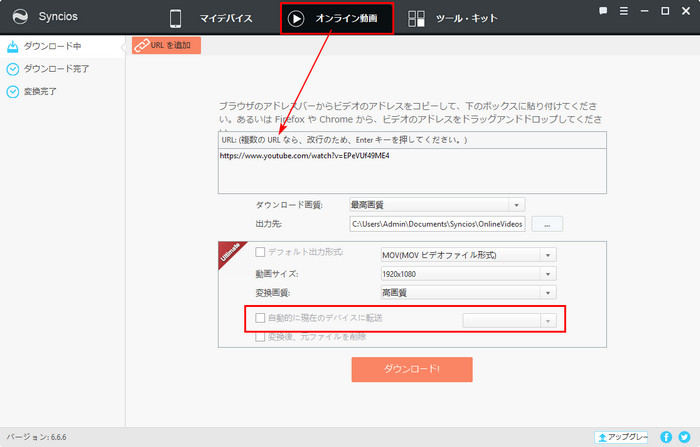The width and height of the screenshot is (700, 447).
Task: Select ダウンロード完了 in the sidebar
Action: pyautogui.click(x=62, y=69)
